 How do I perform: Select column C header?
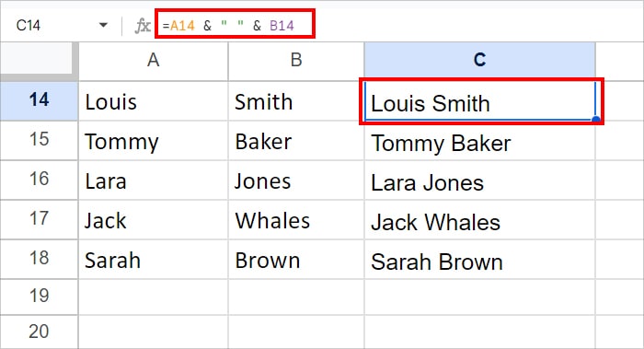(479, 61)
